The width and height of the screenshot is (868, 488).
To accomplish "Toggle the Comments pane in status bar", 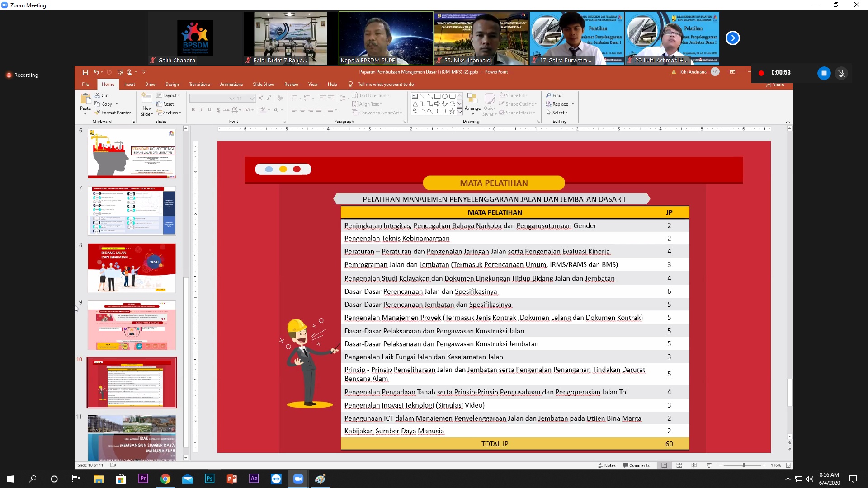I will point(636,465).
